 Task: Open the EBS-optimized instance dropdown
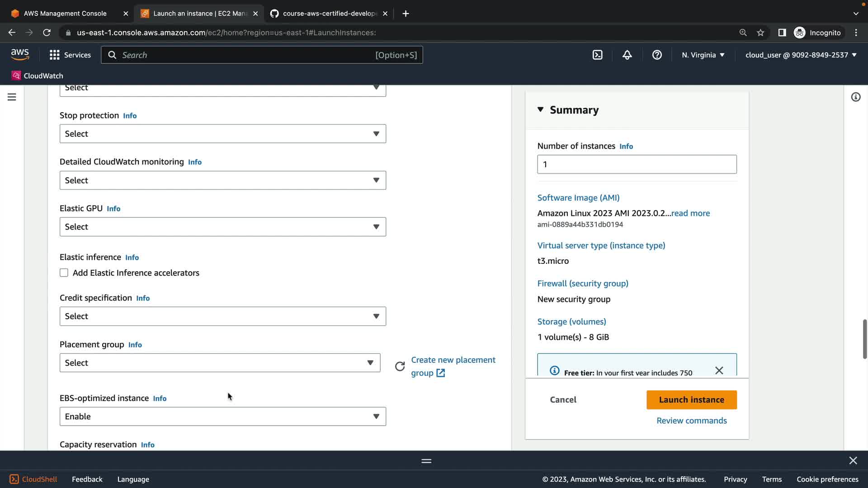tap(222, 417)
